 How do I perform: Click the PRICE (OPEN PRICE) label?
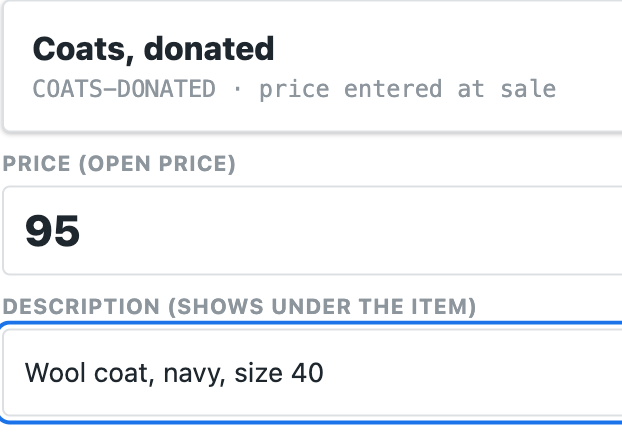(x=119, y=163)
